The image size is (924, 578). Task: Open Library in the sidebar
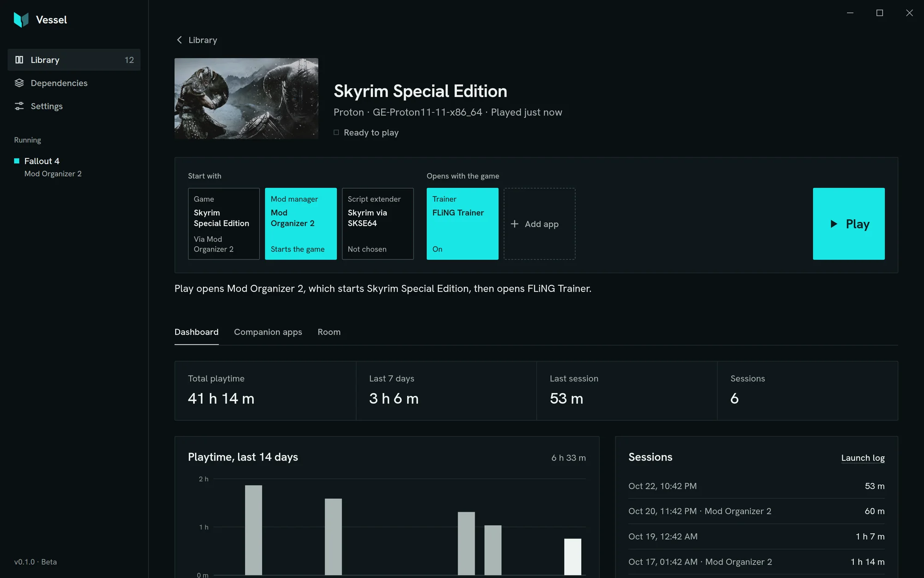pyautogui.click(x=74, y=60)
